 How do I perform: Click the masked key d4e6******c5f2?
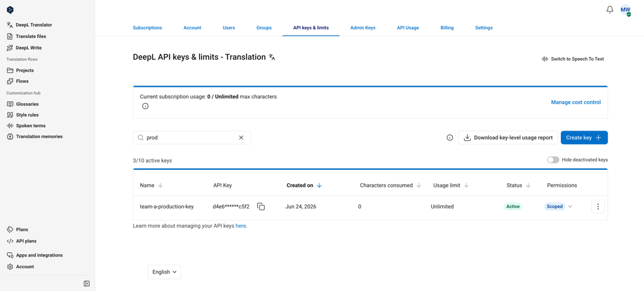coord(231,207)
